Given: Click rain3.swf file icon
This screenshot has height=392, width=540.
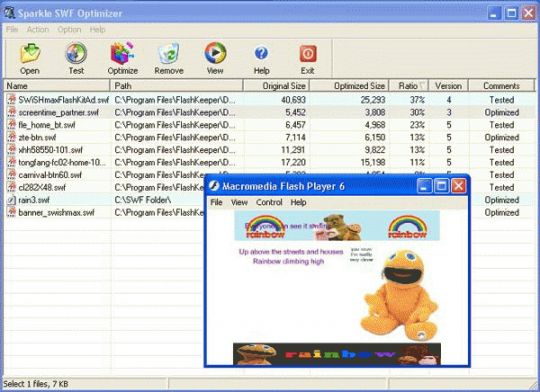Looking at the screenshot, I should 11,200.
